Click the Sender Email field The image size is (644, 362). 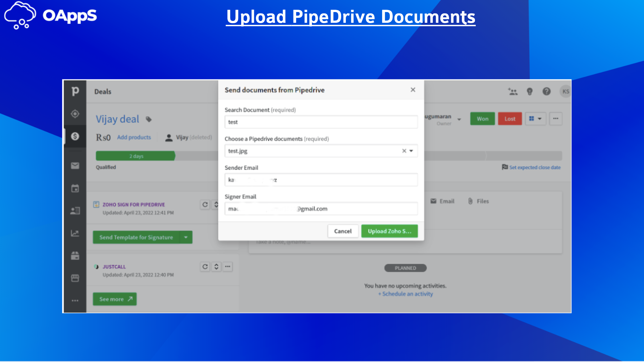(321, 180)
